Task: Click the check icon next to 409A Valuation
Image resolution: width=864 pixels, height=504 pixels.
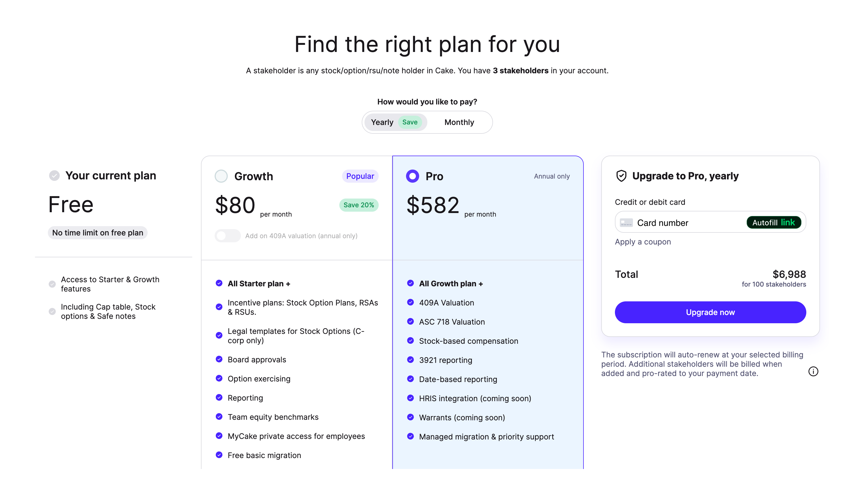Action: (410, 302)
